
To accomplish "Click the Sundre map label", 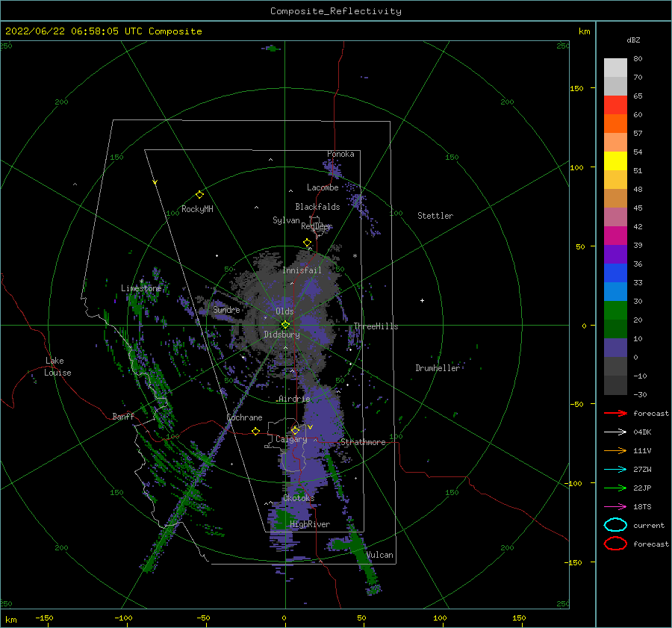I will click(x=226, y=309).
